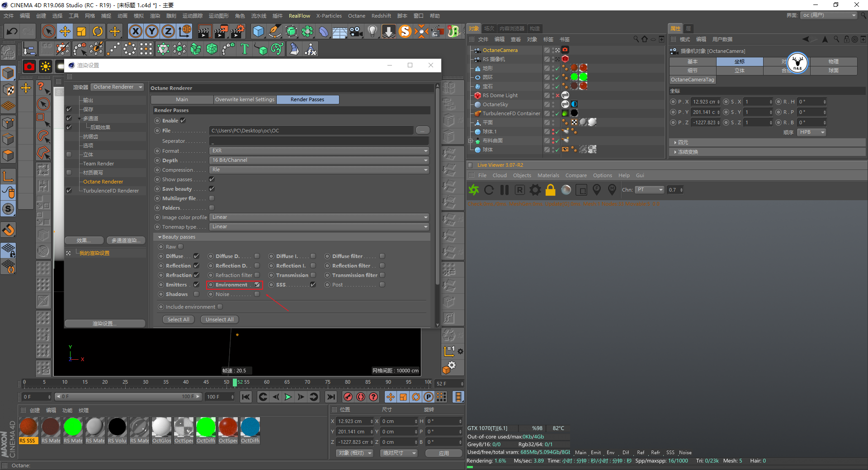Add a Cube primitive from the toolbar
This screenshot has height=470, width=868.
(x=258, y=31)
